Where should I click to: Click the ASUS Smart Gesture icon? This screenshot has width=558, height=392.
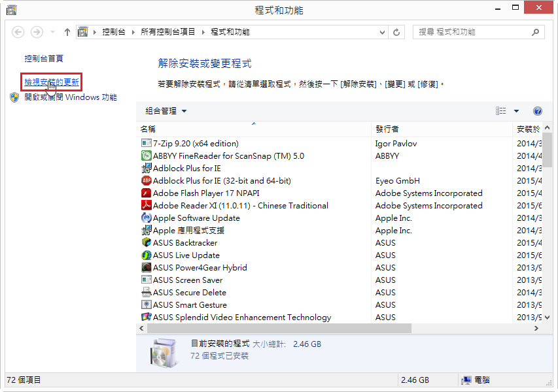(x=146, y=305)
